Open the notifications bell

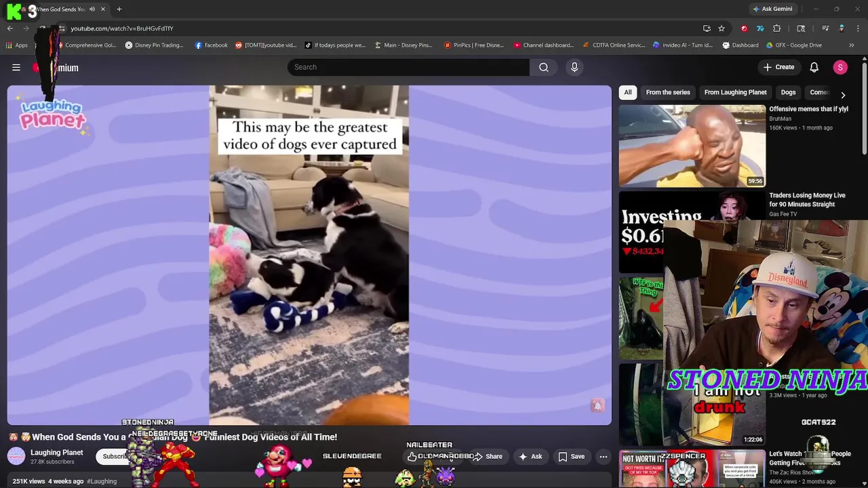[x=814, y=67]
